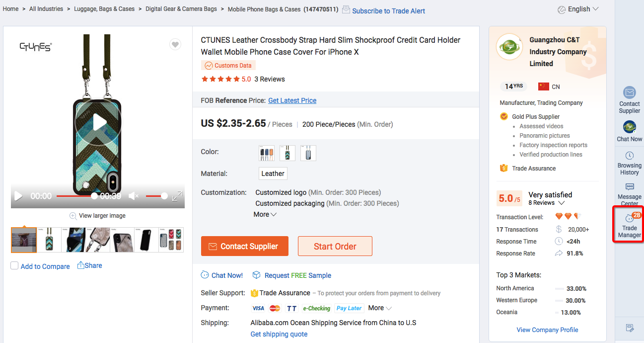Screen dimensions: 644x343
Task: Choose the first color swatch option
Action: point(267,153)
